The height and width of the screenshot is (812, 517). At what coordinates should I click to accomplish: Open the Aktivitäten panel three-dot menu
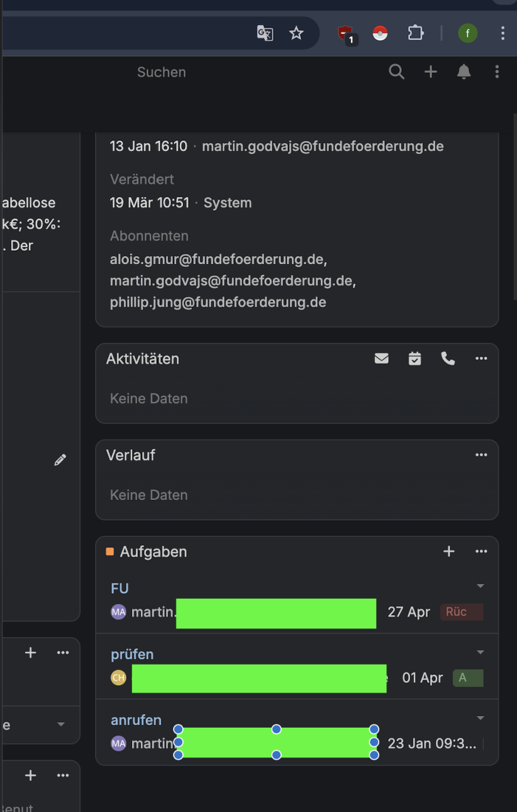pos(481,359)
